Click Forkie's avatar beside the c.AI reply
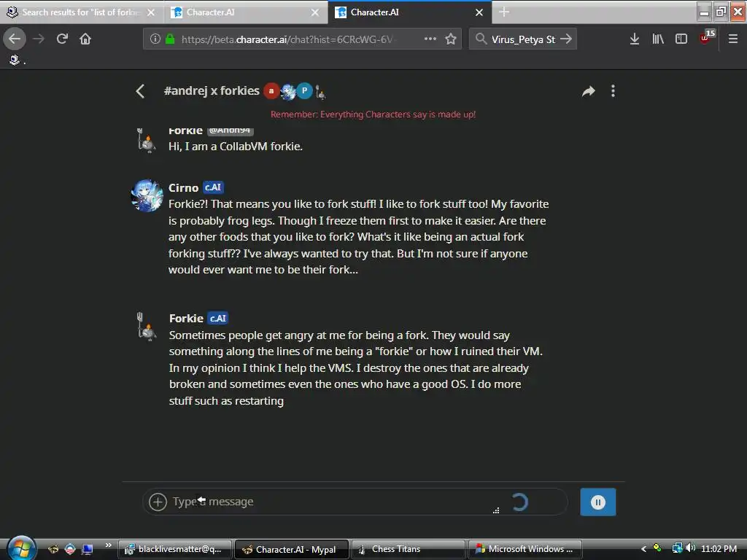This screenshot has width=747, height=560. (x=146, y=326)
